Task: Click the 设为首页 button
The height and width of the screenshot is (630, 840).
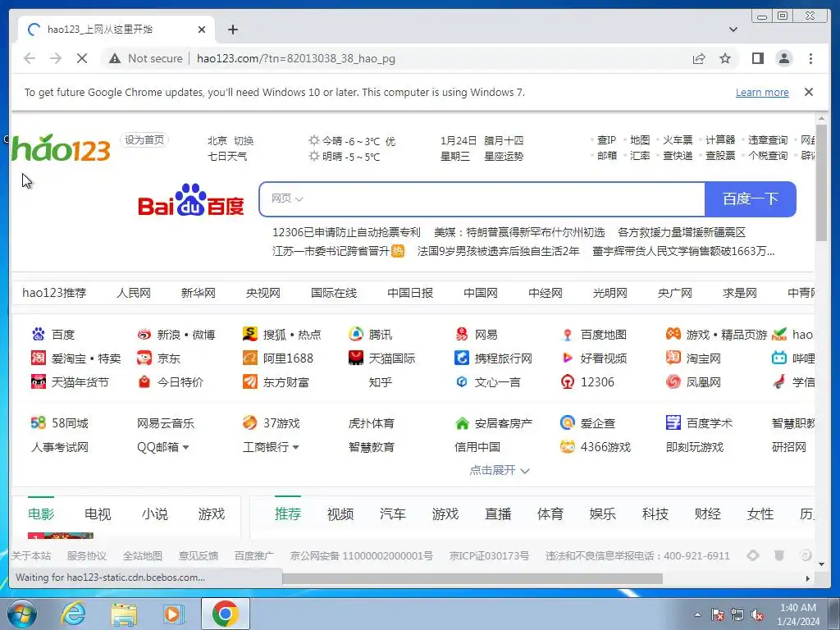Action: click(144, 139)
